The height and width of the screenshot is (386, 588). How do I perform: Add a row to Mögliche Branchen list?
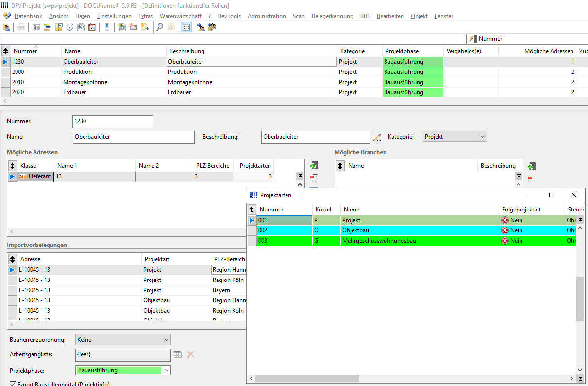tap(532, 167)
